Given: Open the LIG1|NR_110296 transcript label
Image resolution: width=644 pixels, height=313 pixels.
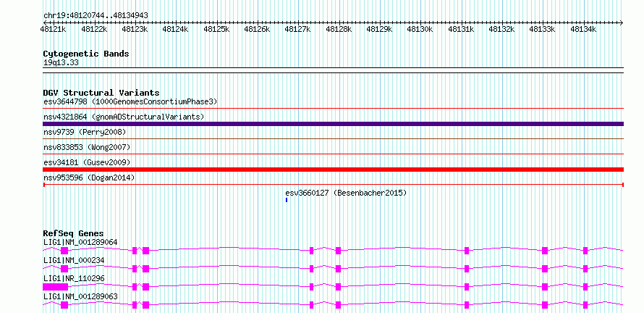Looking at the screenshot, I should point(74,278).
